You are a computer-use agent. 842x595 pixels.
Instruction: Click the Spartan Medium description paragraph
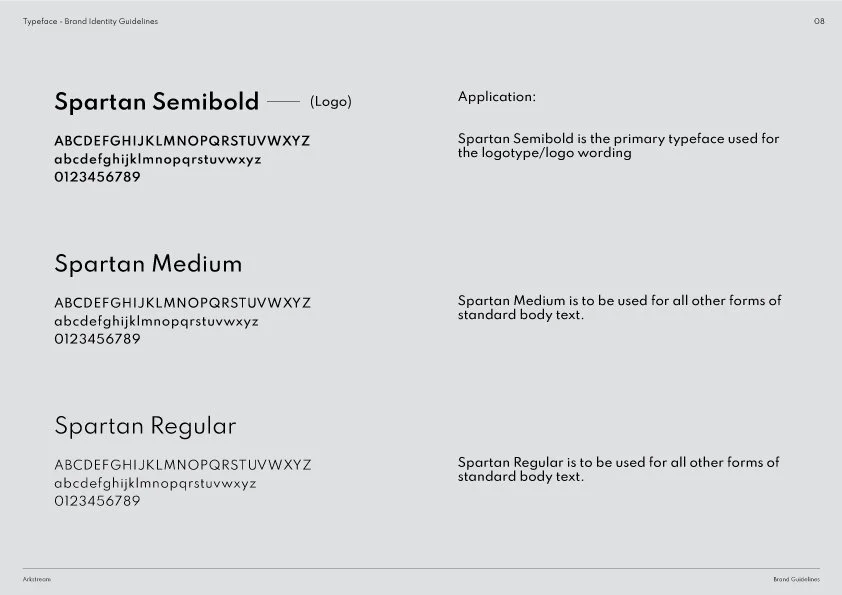point(619,307)
